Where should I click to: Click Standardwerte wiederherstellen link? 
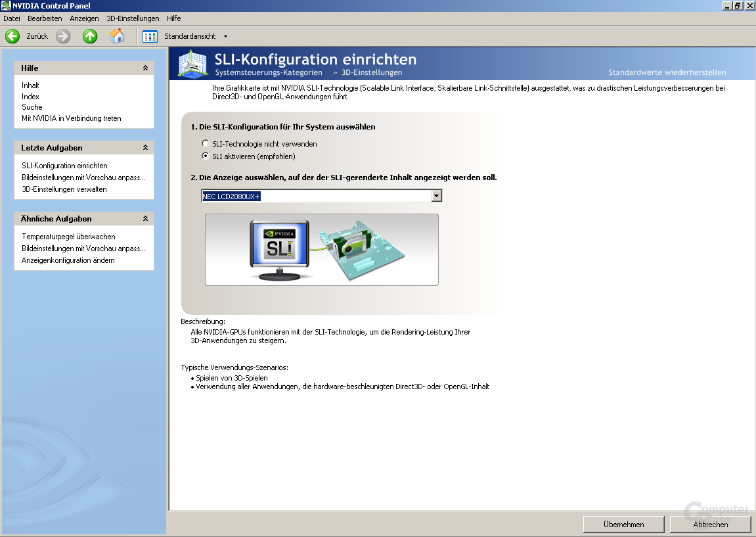tap(667, 72)
